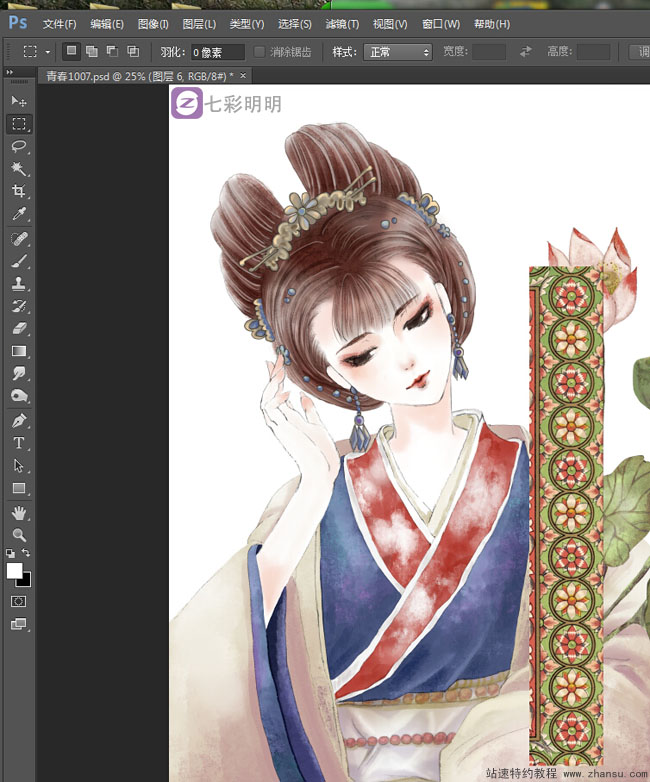The image size is (650, 782).
Task: Open the style dropdown set to 正常
Action: coord(398,52)
